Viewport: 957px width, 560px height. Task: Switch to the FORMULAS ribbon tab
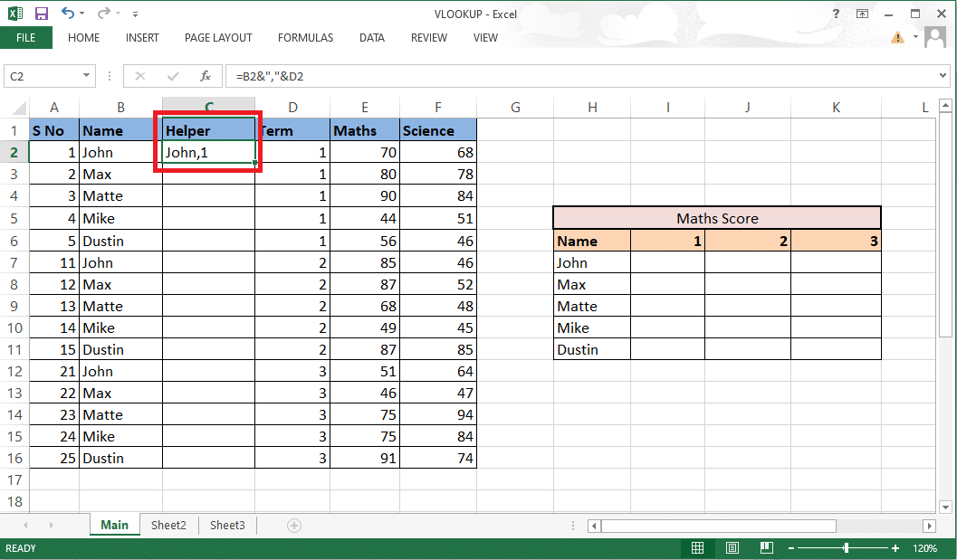coord(305,38)
